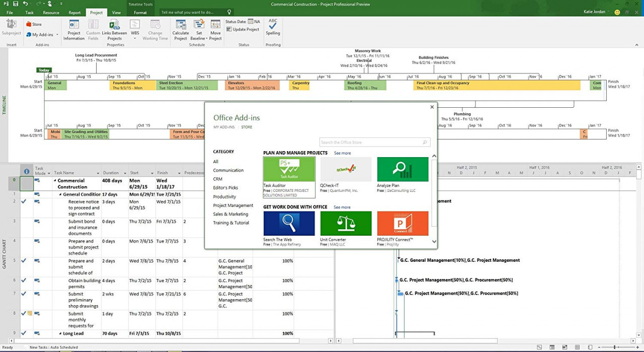644x352 pixels.
Task: Click See more for Plan and Manage Projects
Action: [342, 153]
